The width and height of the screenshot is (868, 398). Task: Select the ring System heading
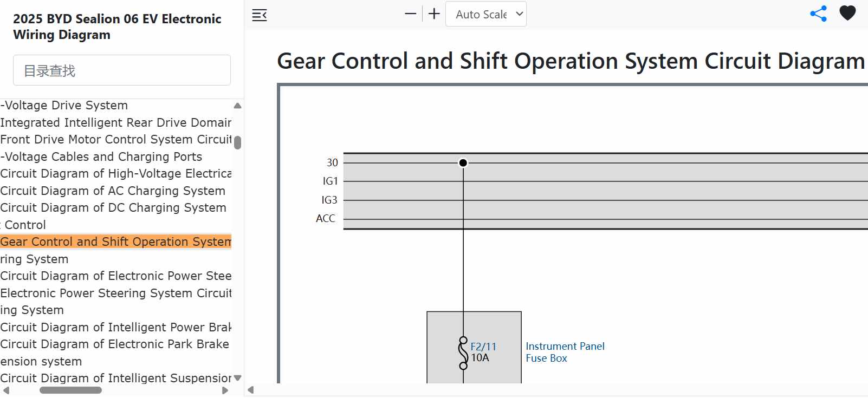coord(34,259)
